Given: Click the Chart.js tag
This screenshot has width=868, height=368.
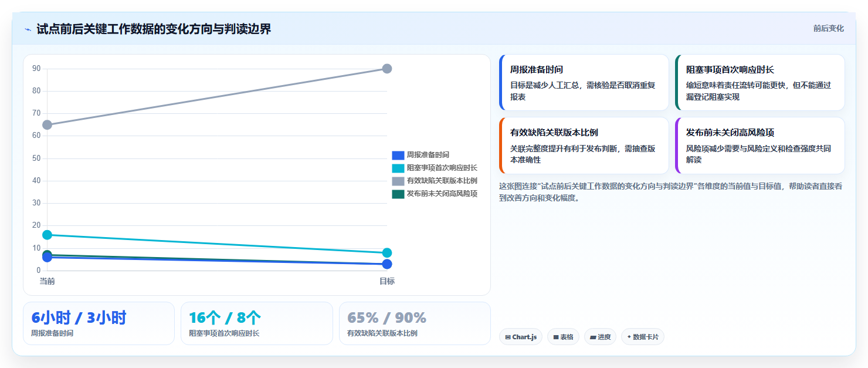Looking at the screenshot, I should point(521,337).
